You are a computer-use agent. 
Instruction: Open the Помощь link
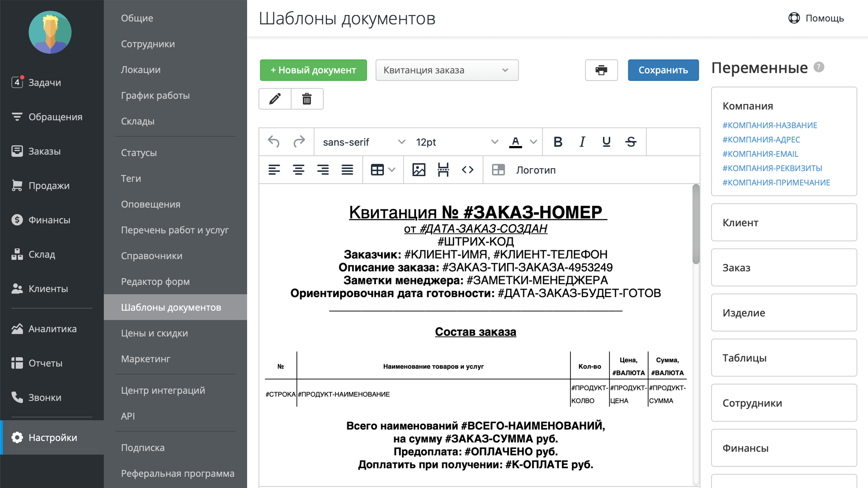816,18
